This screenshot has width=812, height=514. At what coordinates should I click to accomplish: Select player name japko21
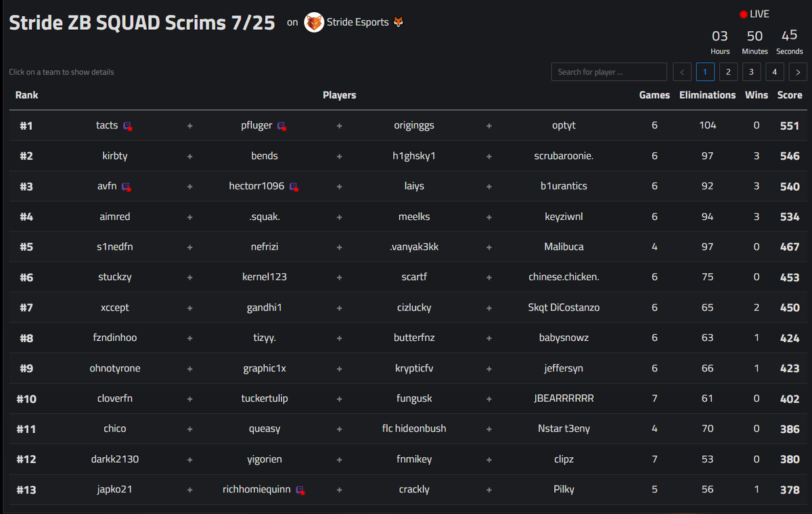[115, 490]
